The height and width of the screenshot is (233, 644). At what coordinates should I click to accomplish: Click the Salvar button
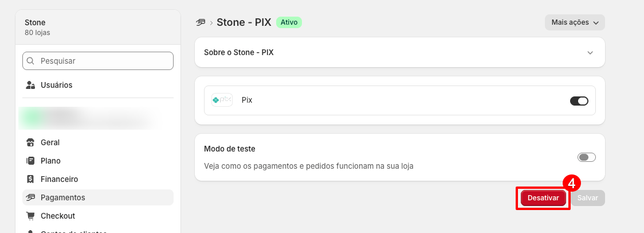coord(588,198)
